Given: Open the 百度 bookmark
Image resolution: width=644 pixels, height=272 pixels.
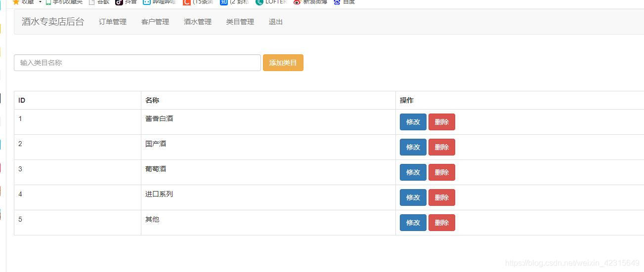Looking at the screenshot, I should click(344, 2).
